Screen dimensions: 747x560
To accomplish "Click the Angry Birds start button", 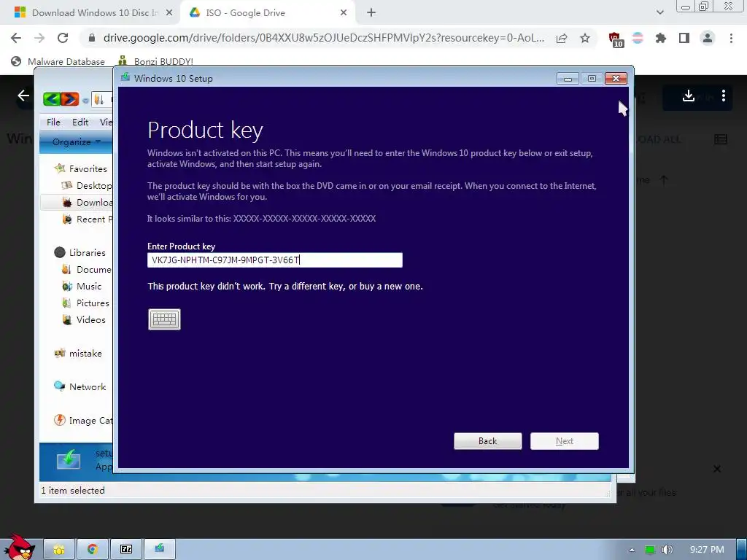I will [19, 548].
